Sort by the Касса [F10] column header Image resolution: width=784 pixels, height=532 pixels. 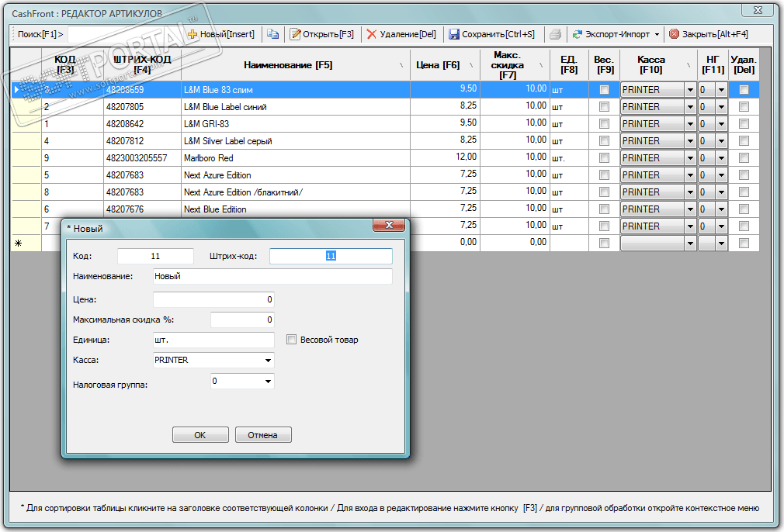coord(658,65)
